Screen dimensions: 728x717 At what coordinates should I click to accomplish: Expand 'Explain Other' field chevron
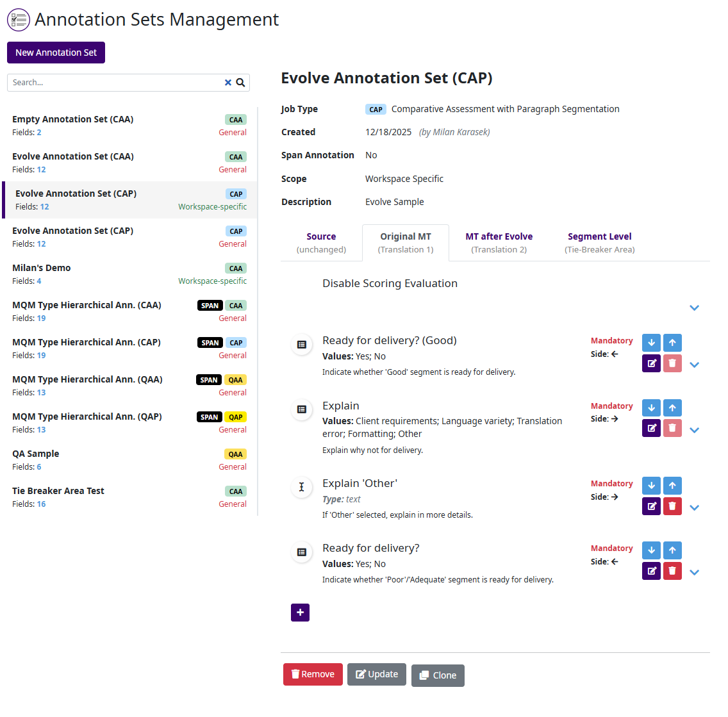pos(694,508)
